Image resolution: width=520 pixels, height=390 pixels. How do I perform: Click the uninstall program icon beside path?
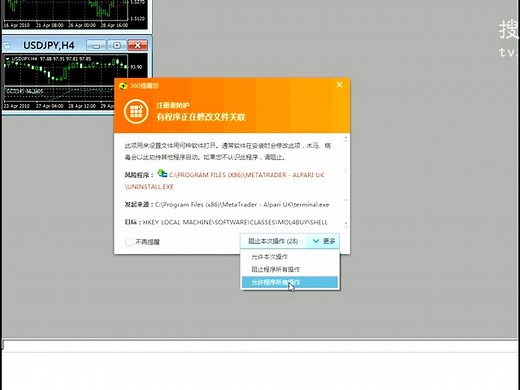[162, 173]
